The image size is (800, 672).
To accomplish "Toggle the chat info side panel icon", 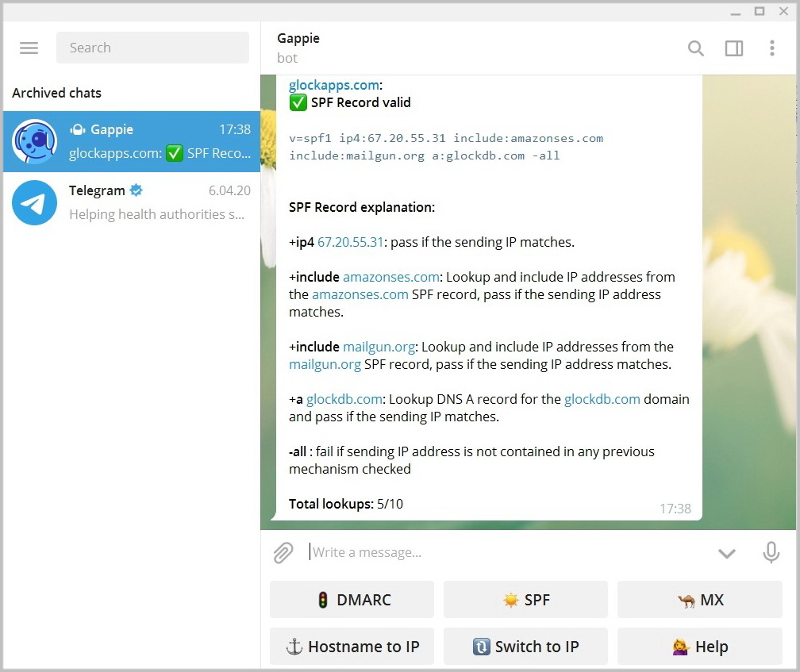I will click(x=733, y=48).
